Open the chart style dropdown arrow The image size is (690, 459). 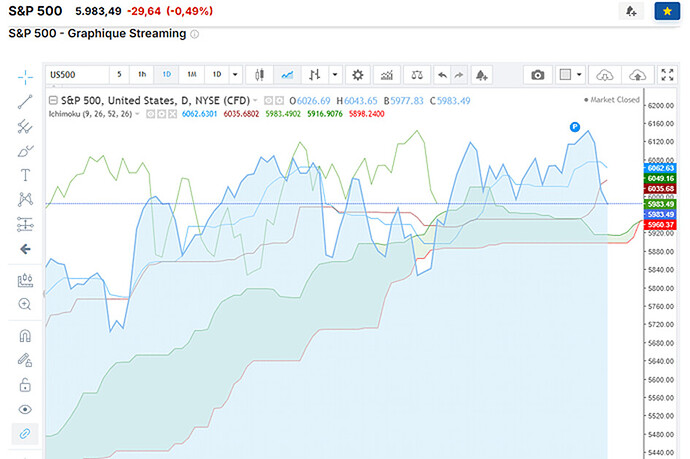(335, 75)
